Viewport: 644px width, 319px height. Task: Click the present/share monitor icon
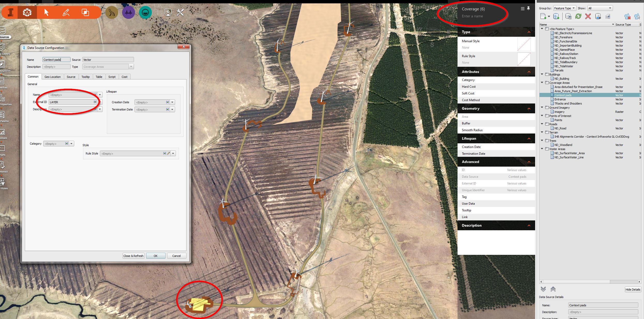coord(168,12)
